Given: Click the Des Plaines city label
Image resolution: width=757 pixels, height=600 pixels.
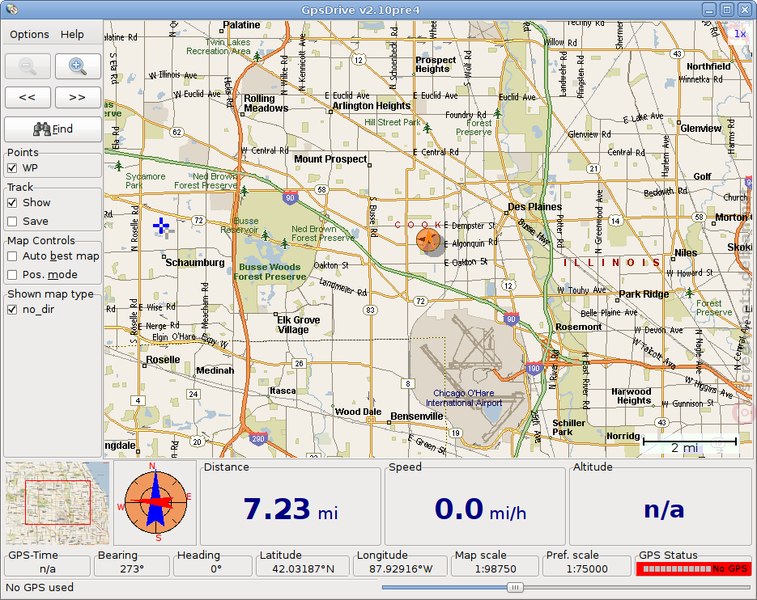Looking at the screenshot, I should click(535, 207).
